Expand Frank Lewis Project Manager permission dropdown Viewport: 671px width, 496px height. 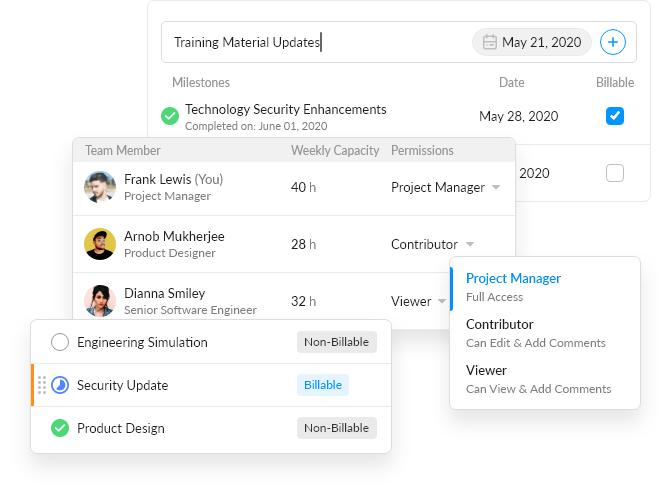pyautogui.click(x=496, y=188)
